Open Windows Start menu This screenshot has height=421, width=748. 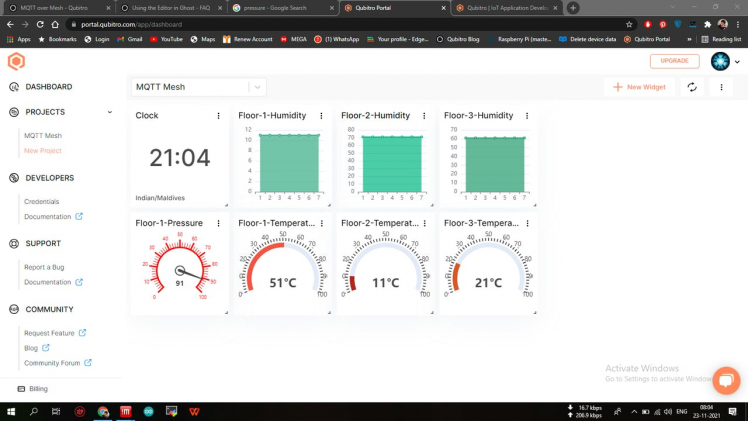pos(10,411)
